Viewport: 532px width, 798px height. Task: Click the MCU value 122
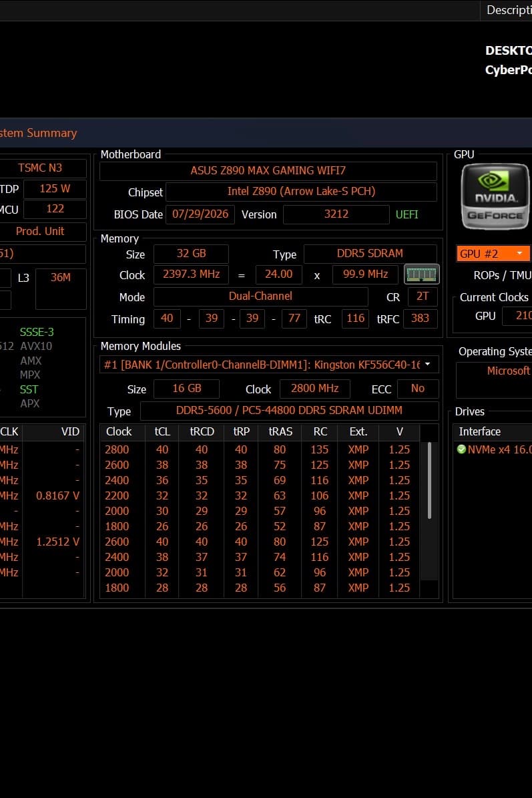(x=55, y=209)
